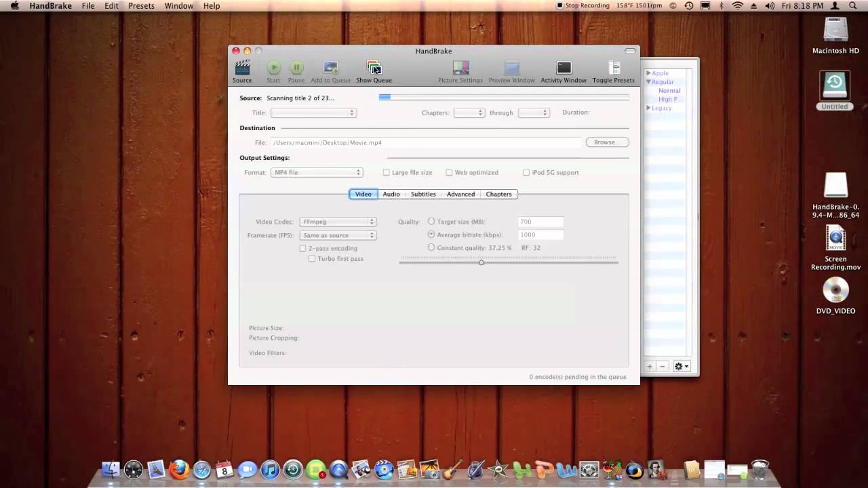Screen dimensions: 868x488
Task: Click the destination file path field
Action: (427, 142)
